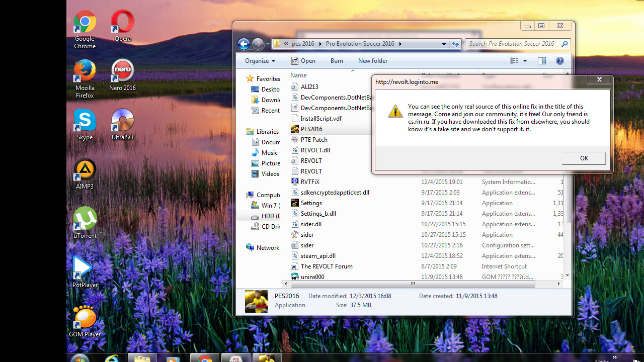This screenshot has height=362, width=644.
Task: Select the Nero 2016 desktop shortcut
Action: [122, 75]
